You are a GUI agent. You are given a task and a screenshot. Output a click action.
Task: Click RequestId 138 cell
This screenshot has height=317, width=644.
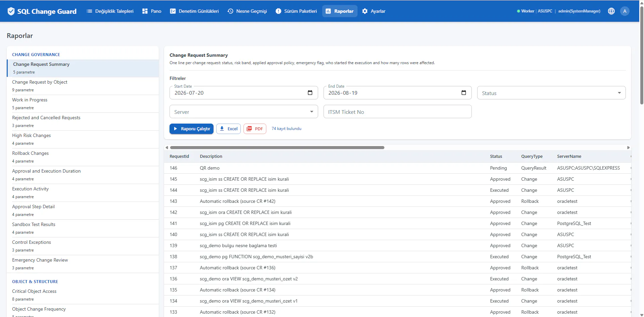tap(173, 257)
